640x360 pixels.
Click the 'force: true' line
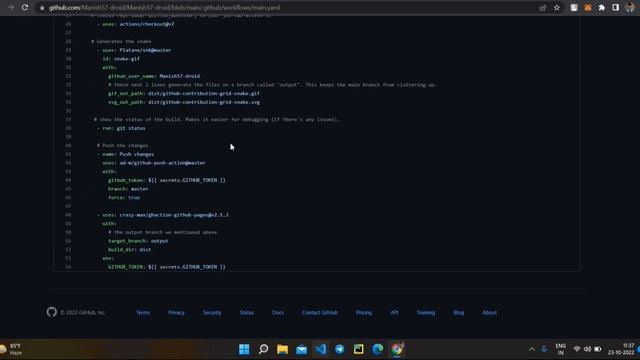click(x=124, y=198)
